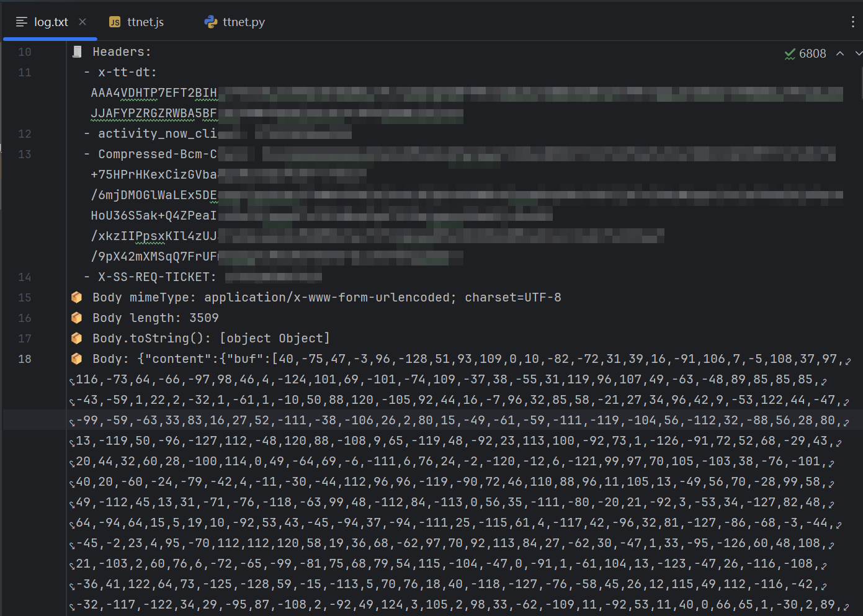The height and width of the screenshot is (616, 863).
Task: Click the wrapped line starting '64,-94,64,15,5'
Action: point(456,523)
